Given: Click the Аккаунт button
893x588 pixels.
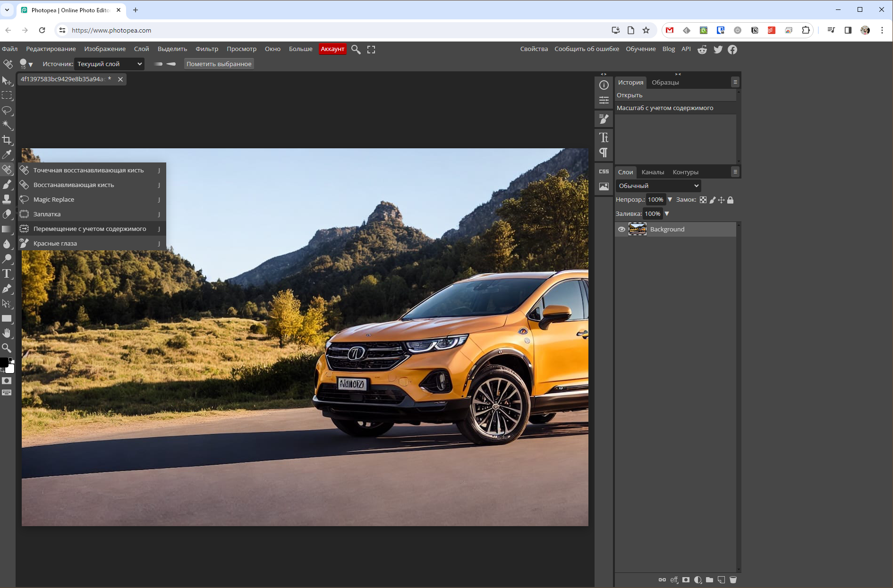Looking at the screenshot, I should (x=332, y=49).
